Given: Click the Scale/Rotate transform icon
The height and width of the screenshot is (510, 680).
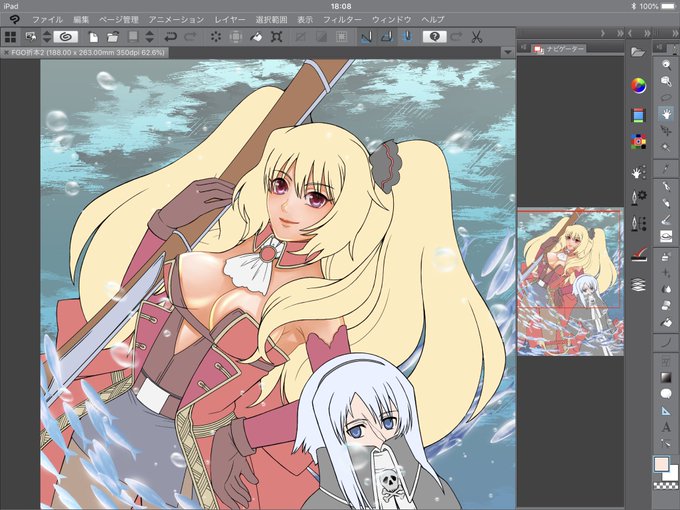Looking at the screenshot, I should coord(276,37).
